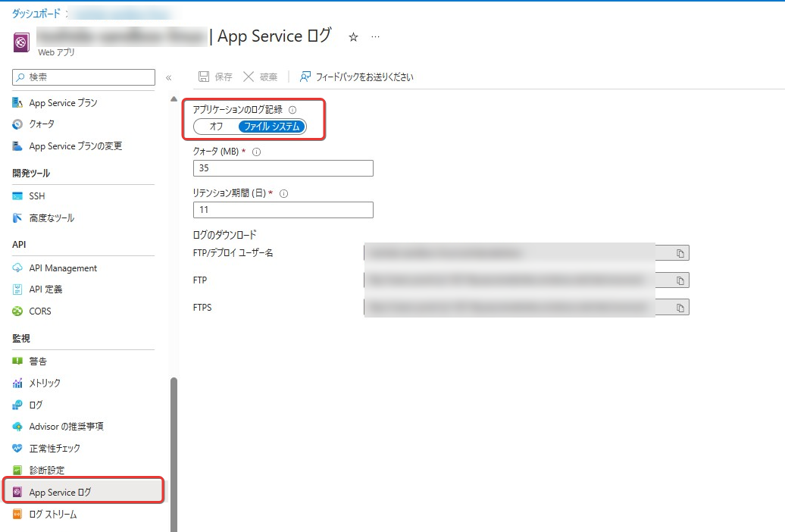Click the copy icon for FTP/デプロイ ユーザー名
This screenshot has height=532, width=785.
680,253
